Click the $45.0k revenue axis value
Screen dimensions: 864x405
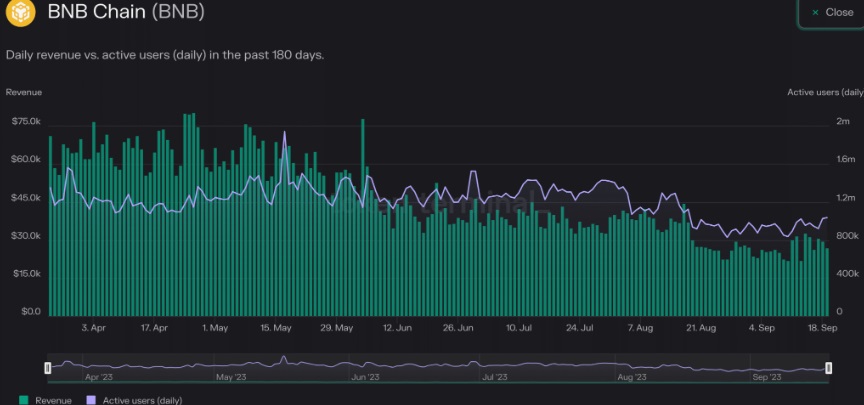26,197
